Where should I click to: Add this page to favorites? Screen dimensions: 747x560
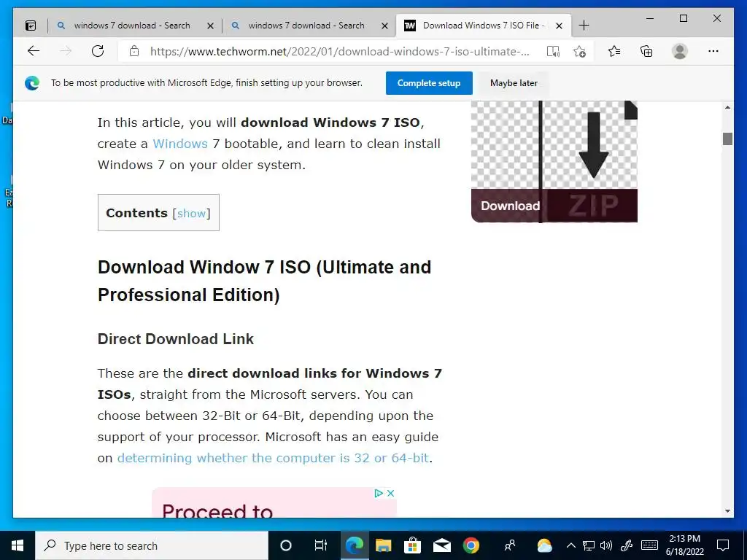(580, 52)
